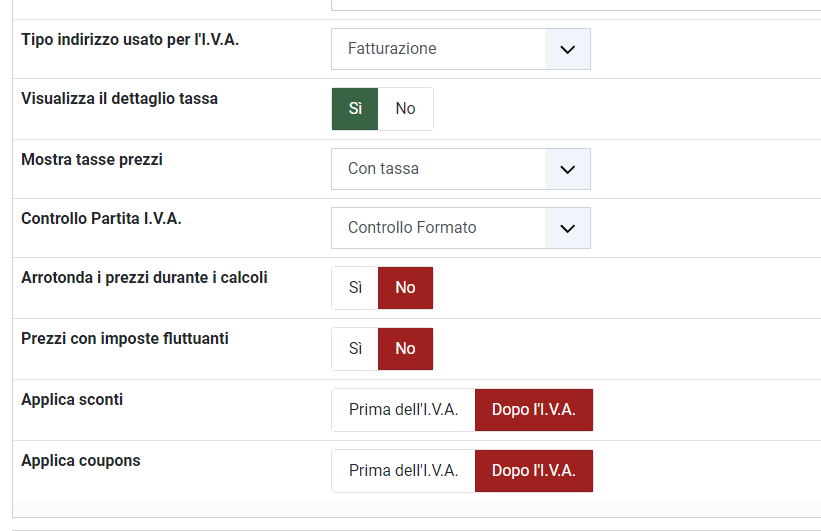Screen dimensions: 821x531
Task: Click the Controllo Partita I.V.A. label
Action: pyautogui.click(x=101, y=218)
